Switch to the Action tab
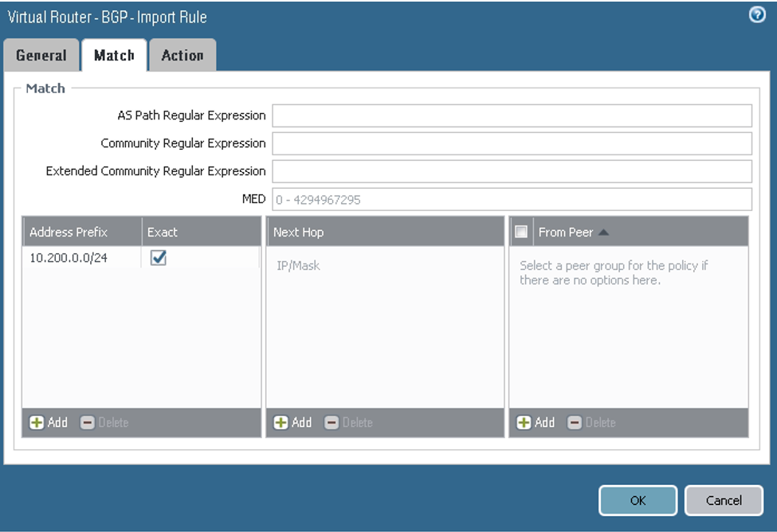Screen dimensions: 777x532 click(182, 55)
